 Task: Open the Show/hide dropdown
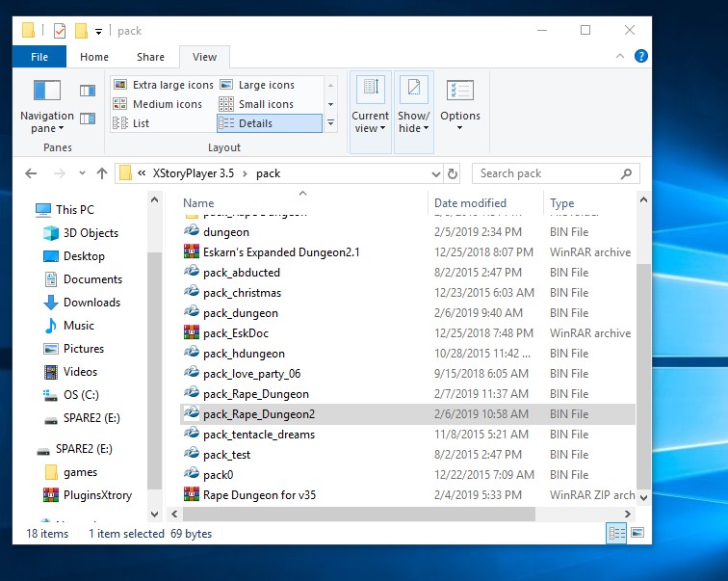[x=414, y=112]
